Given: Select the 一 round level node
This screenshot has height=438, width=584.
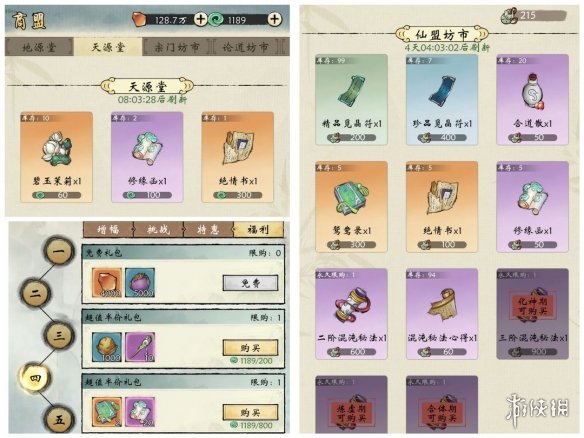Looking at the screenshot, I should (59, 251).
